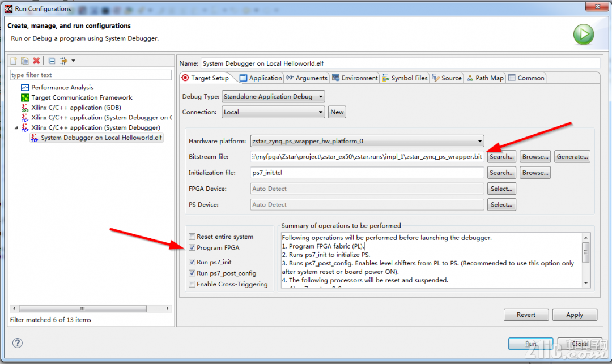Close the Run Configurations window with X

[x=598, y=7]
